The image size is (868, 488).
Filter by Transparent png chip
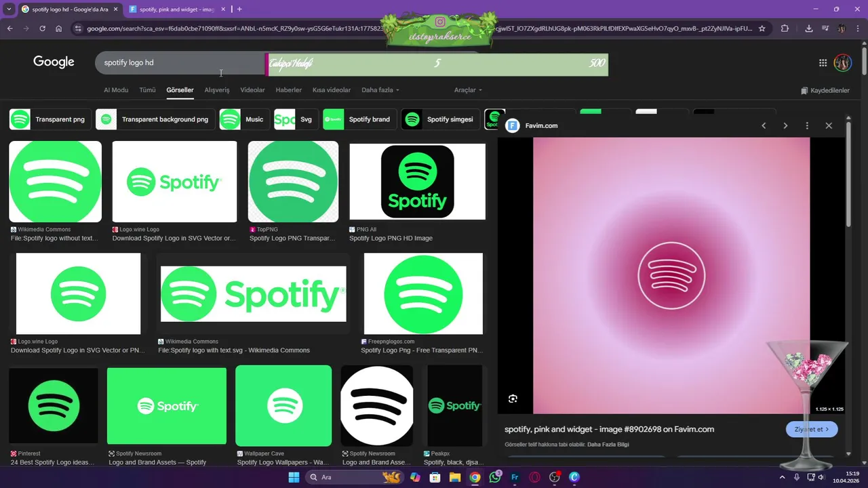click(x=50, y=119)
